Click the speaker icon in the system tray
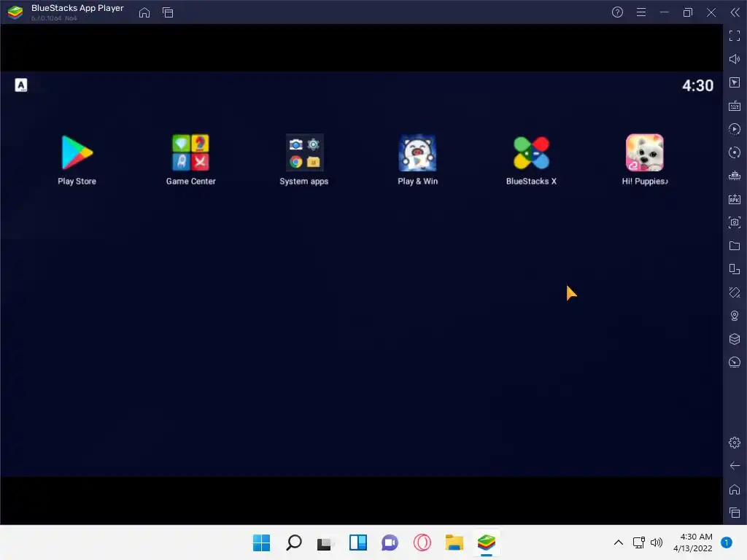This screenshot has height=560, width=747. point(657,542)
